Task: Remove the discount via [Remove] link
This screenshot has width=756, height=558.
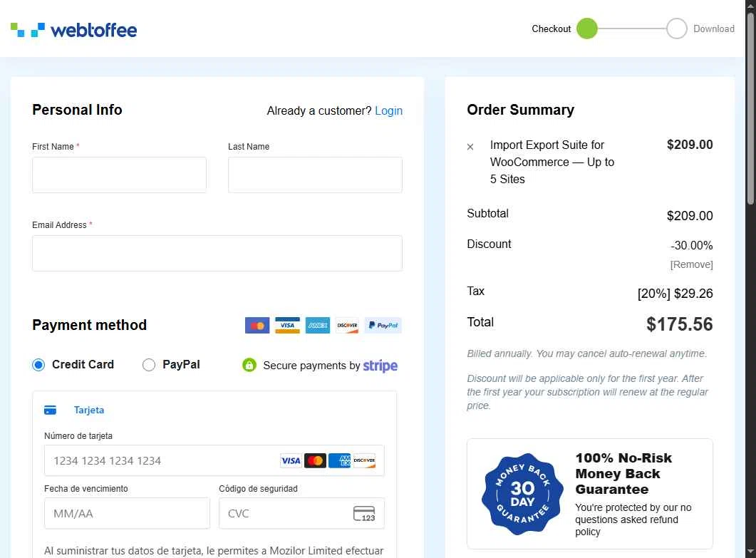Action: tap(691, 264)
